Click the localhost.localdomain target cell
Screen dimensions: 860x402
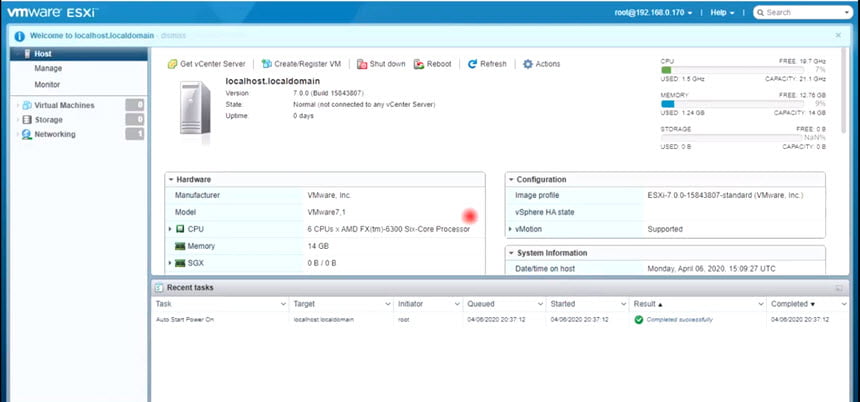pyautogui.click(x=324, y=319)
